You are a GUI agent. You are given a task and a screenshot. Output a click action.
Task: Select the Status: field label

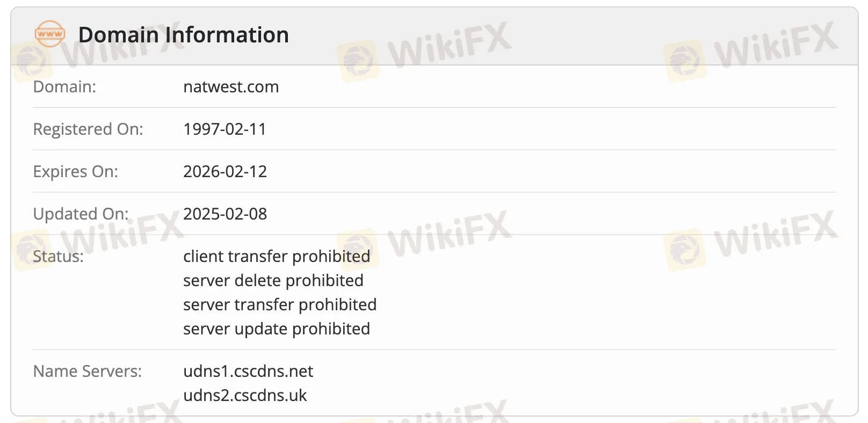click(58, 257)
